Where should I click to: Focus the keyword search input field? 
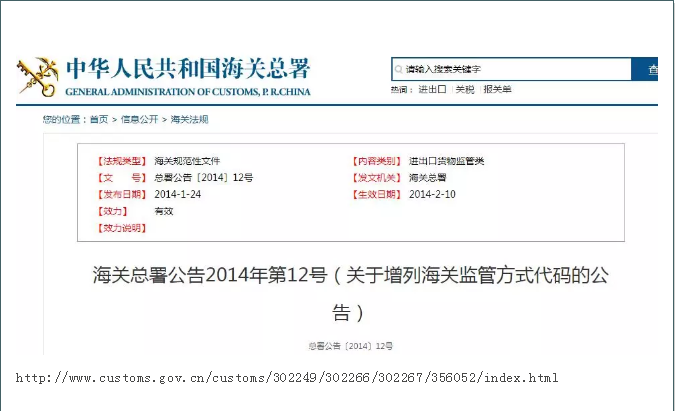[x=511, y=69]
